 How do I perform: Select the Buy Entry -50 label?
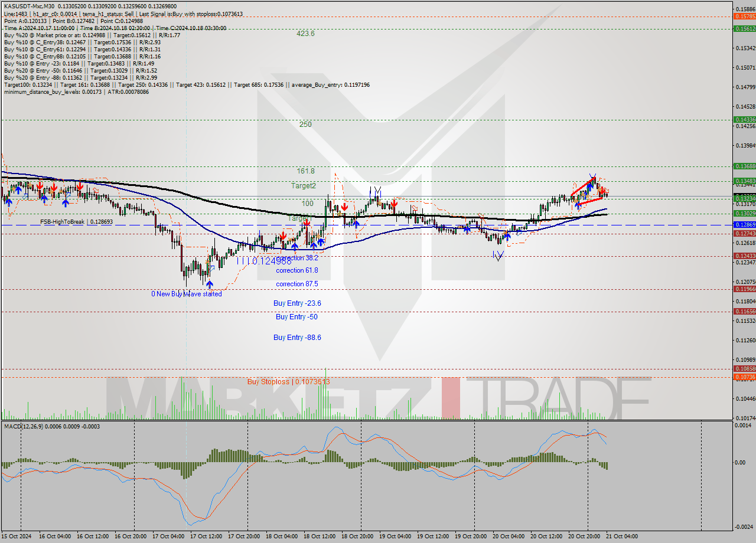pyautogui.click(x=297, y=316)
